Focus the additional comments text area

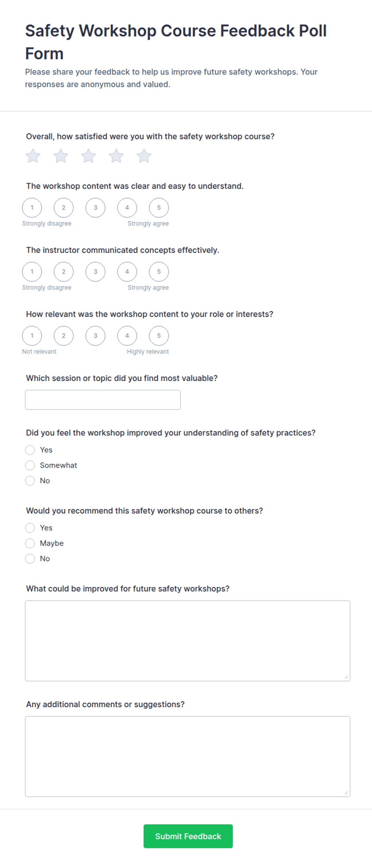click(188, 756)
